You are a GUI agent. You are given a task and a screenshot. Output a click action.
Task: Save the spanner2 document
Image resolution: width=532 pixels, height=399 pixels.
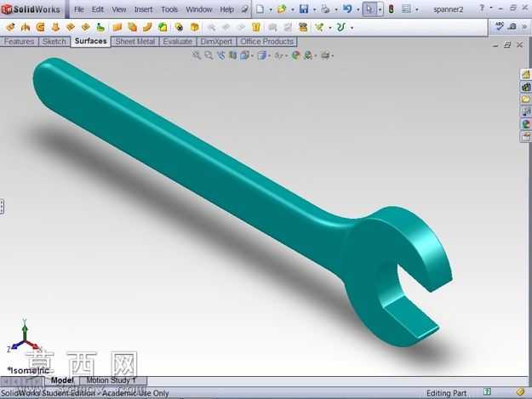[304, 9]
